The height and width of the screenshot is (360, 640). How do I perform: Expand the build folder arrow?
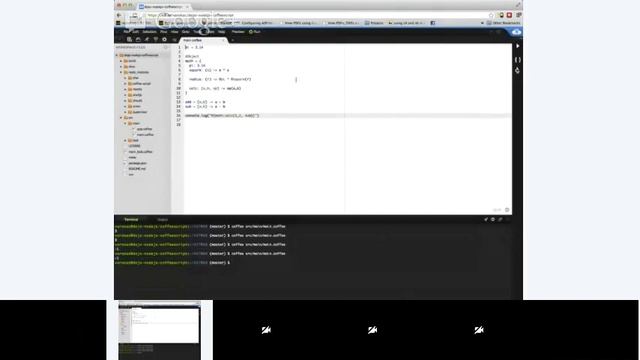121,61
